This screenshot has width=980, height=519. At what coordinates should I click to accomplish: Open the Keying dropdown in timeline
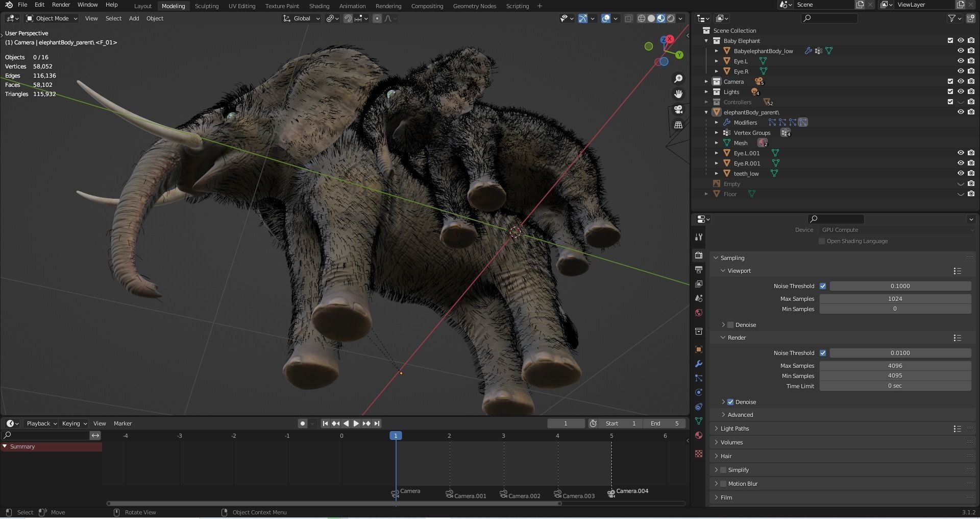(74, 423)
